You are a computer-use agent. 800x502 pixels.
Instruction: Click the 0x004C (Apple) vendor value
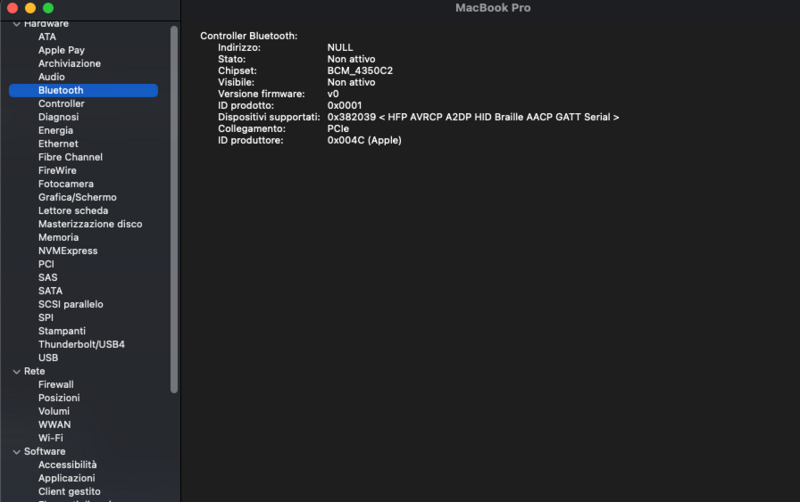364,140
